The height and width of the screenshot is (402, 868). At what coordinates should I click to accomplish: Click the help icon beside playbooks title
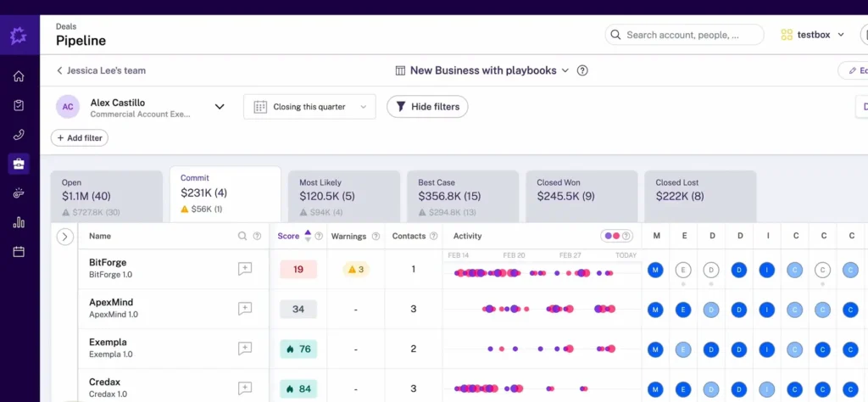point(582,71)
